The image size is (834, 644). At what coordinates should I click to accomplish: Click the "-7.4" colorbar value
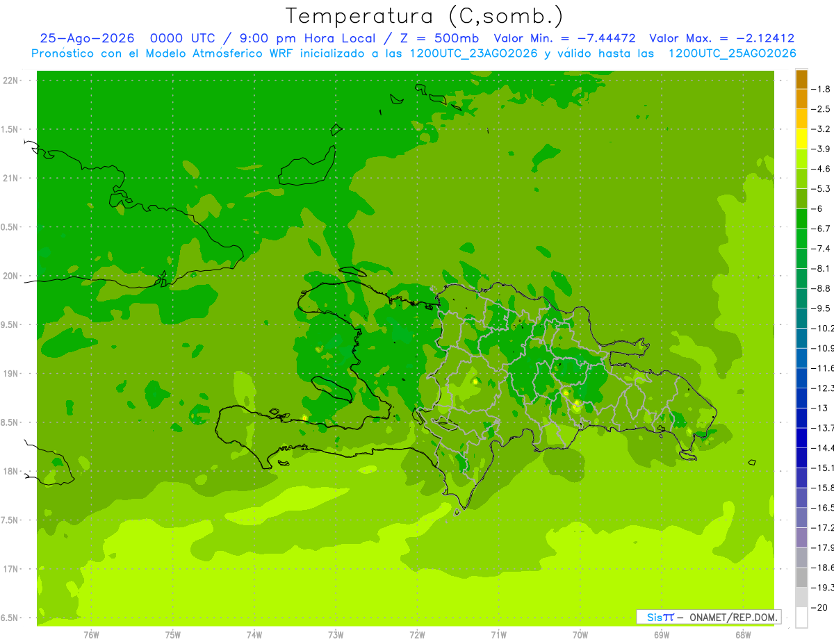click(821, 248)
